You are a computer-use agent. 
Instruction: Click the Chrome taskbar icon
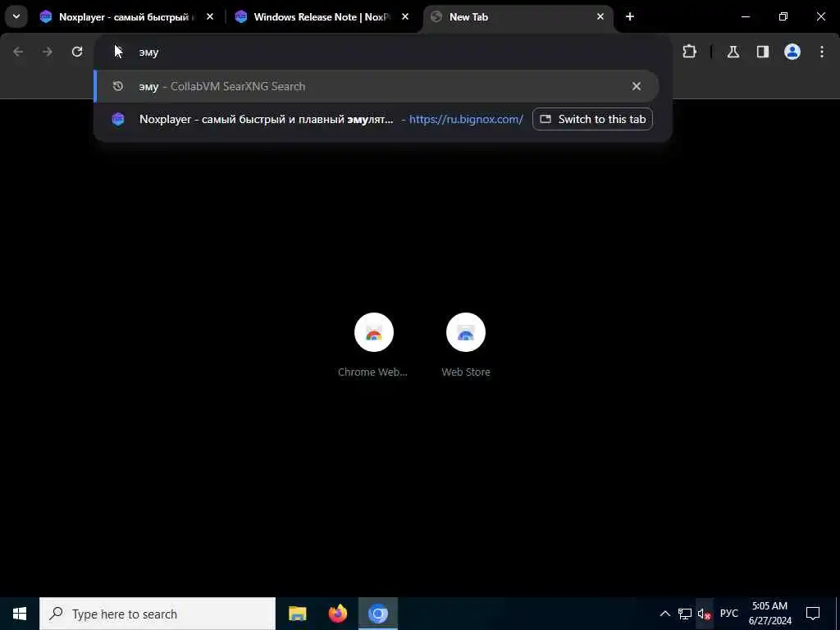coord(377,614)
